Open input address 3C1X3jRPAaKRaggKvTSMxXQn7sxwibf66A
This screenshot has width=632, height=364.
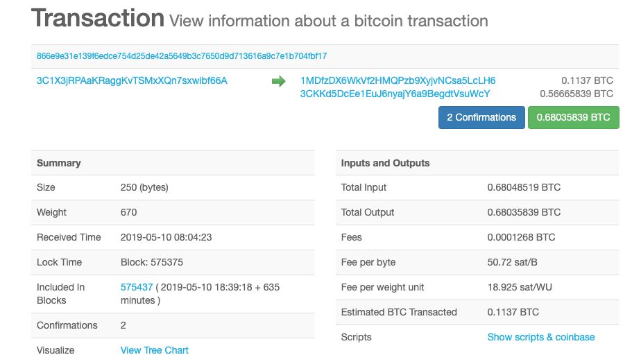click(x=132, y=80)
